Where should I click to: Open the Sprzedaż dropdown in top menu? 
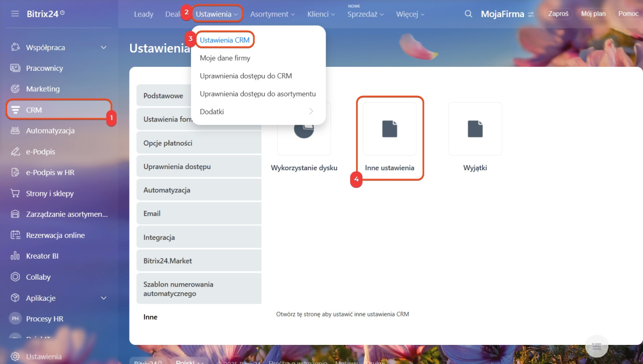coord(365,14)
